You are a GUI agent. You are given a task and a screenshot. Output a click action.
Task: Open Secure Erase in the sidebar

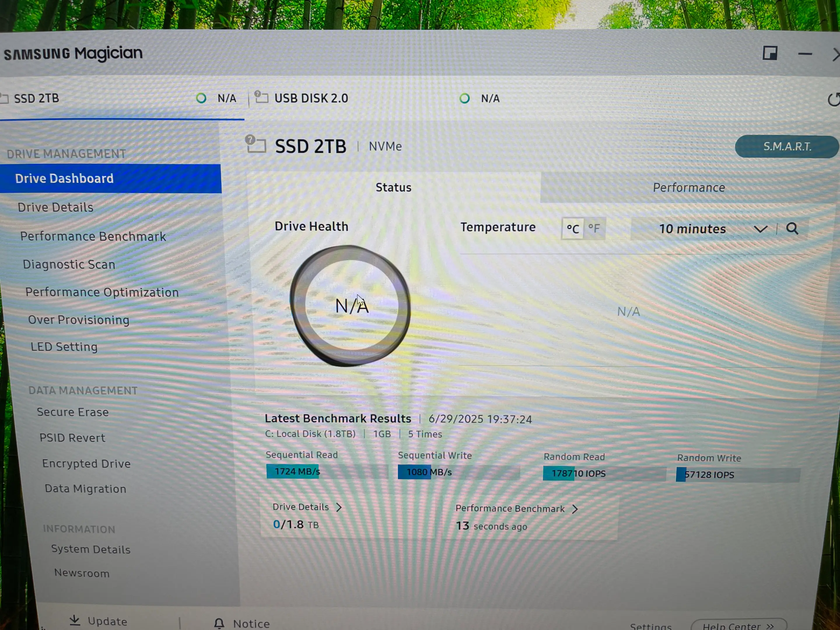73,412
